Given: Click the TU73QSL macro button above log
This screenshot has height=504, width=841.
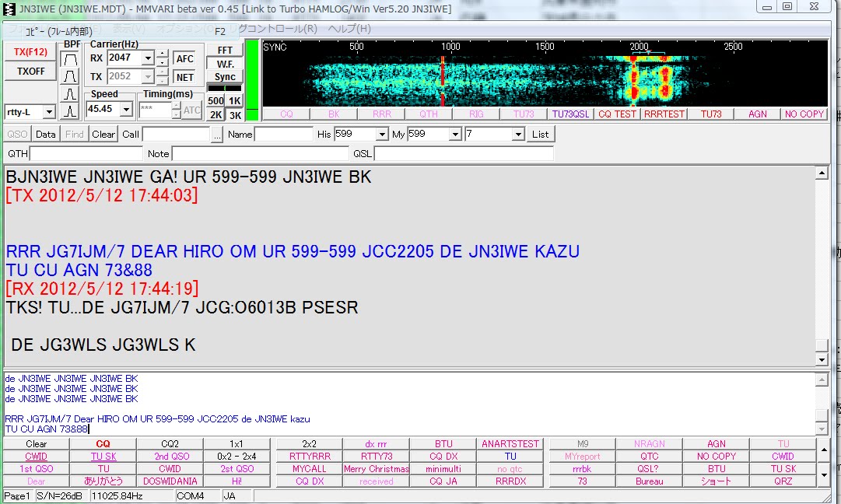Looking at the screenshot, I should (x=571, y=114).
